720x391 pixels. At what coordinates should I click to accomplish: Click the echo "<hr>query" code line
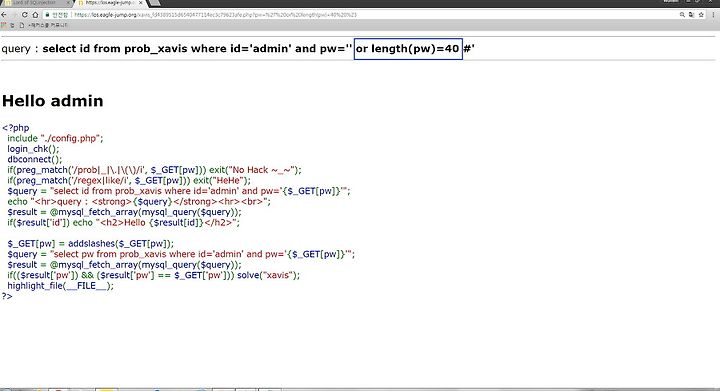[139, 201]
